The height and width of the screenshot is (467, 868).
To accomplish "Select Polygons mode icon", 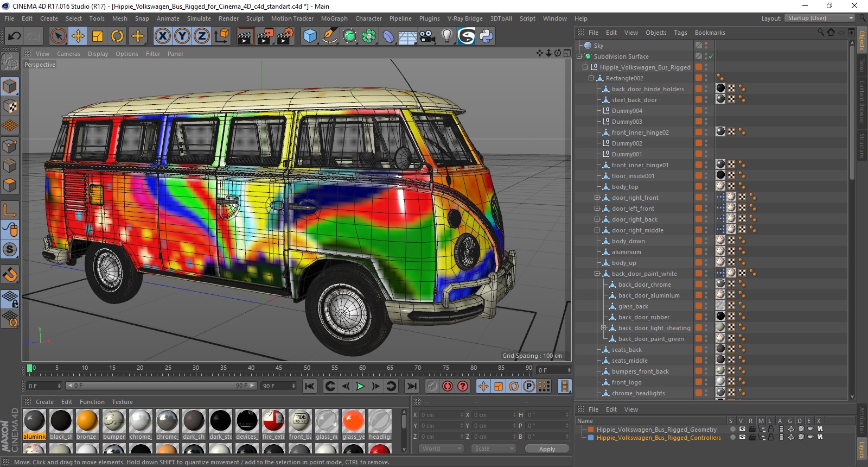I will [x=10, y=185].
